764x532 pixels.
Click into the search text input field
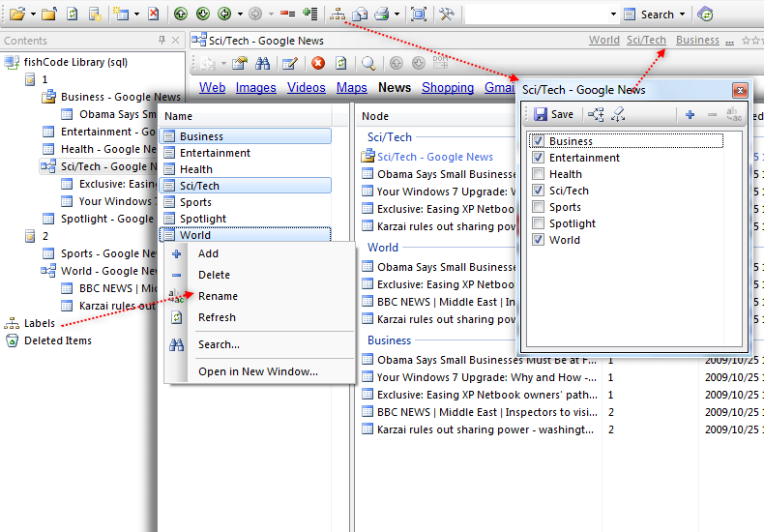(537, 15)
